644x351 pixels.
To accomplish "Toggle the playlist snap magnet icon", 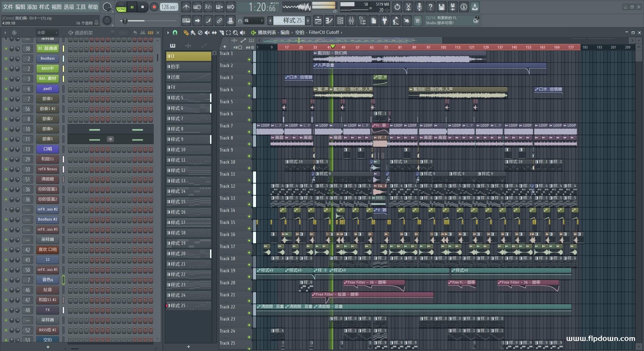I will pos(175,33).
